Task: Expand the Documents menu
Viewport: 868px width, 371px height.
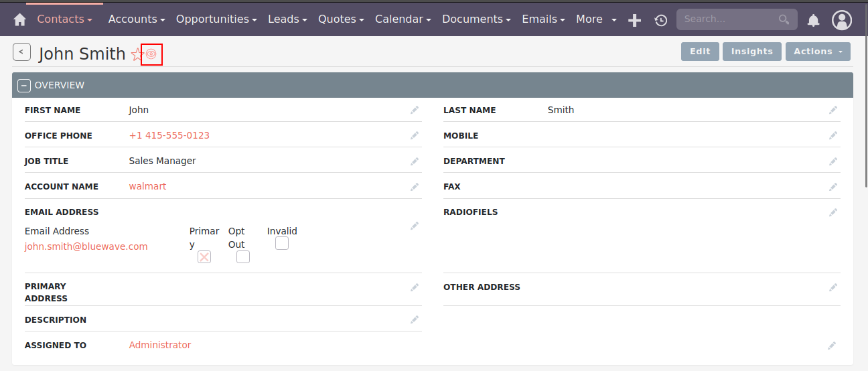Action: (476, 19)
